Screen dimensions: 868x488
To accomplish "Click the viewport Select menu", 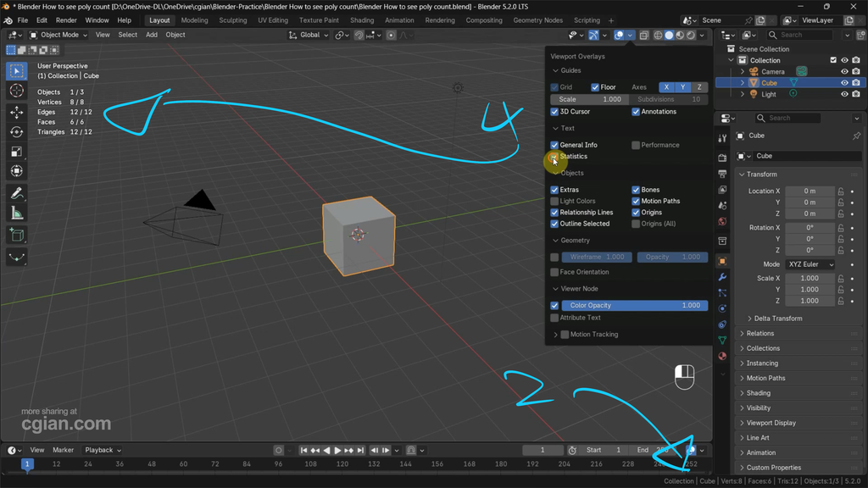I will (127, 35).
